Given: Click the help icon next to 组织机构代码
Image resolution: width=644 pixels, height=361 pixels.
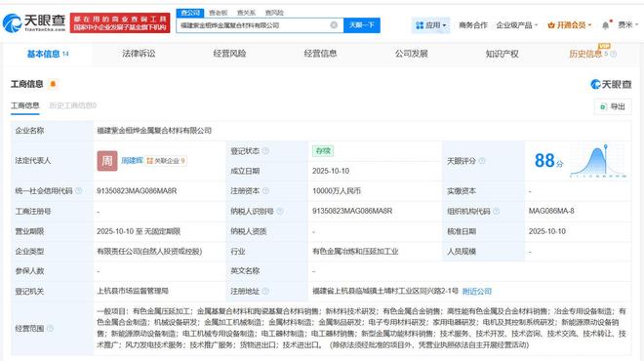Looking at the screenshot, I should coord(496,211).
